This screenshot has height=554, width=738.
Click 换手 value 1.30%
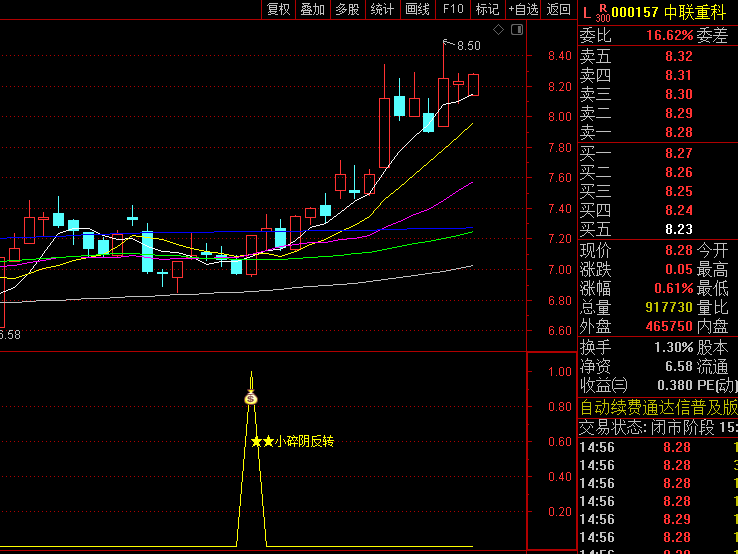pos(674,347)
